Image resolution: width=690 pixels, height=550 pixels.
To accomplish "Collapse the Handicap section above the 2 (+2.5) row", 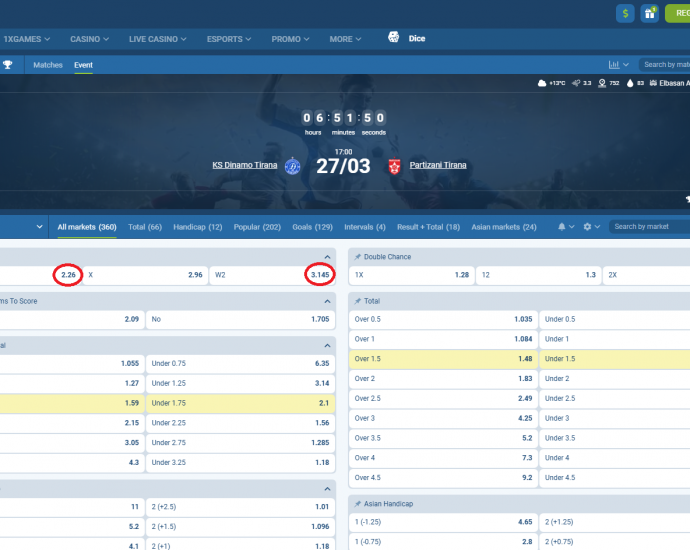I will 327,489.
